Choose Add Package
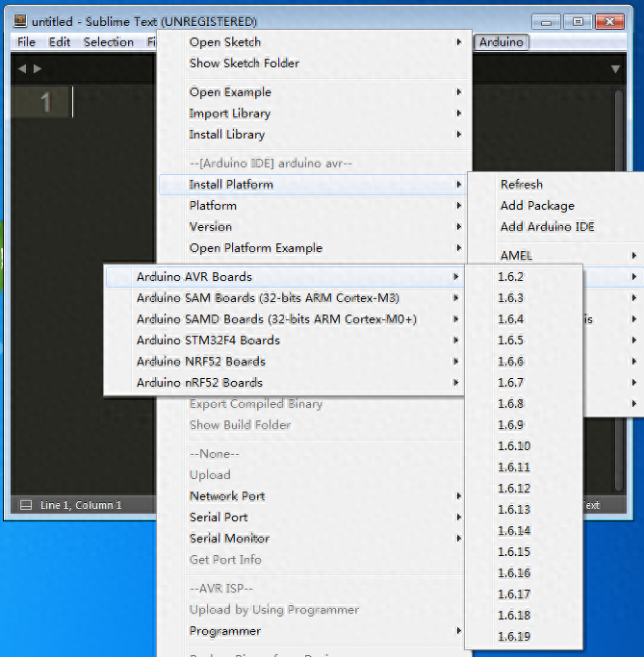The height and width of the screenshot is (657, 644). pyautogui.click(x=556, y=205)
